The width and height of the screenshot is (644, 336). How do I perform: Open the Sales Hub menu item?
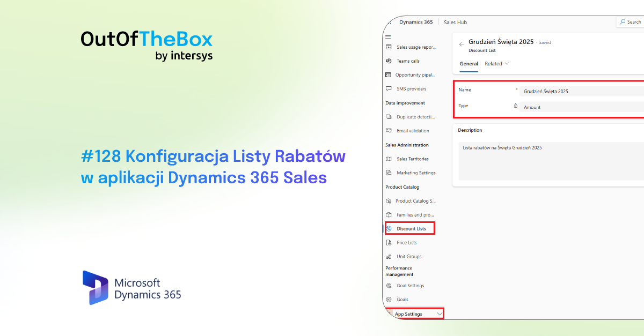455,22
